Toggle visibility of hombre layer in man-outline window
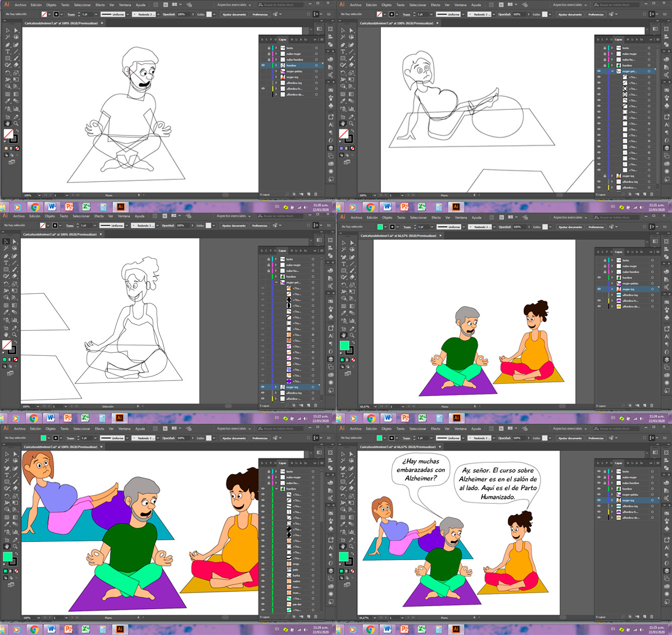The width and height of the screenshot is (672, 635). click(263, 66)
